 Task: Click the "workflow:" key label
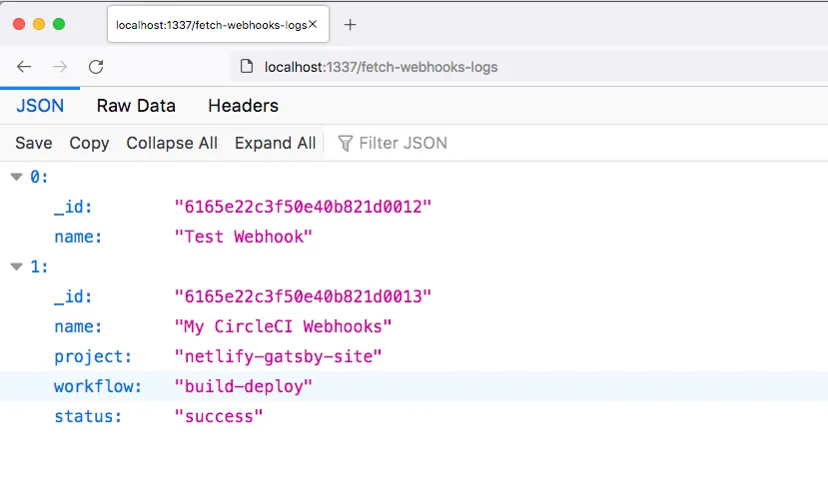coord(98,387)
